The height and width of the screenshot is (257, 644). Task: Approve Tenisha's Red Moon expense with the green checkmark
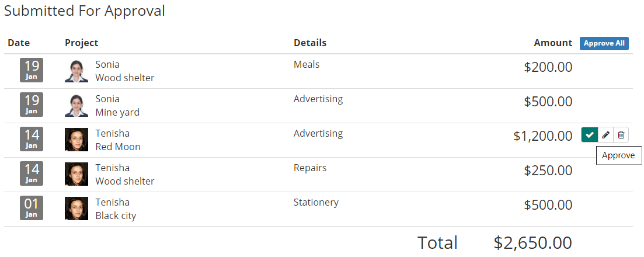589,135
